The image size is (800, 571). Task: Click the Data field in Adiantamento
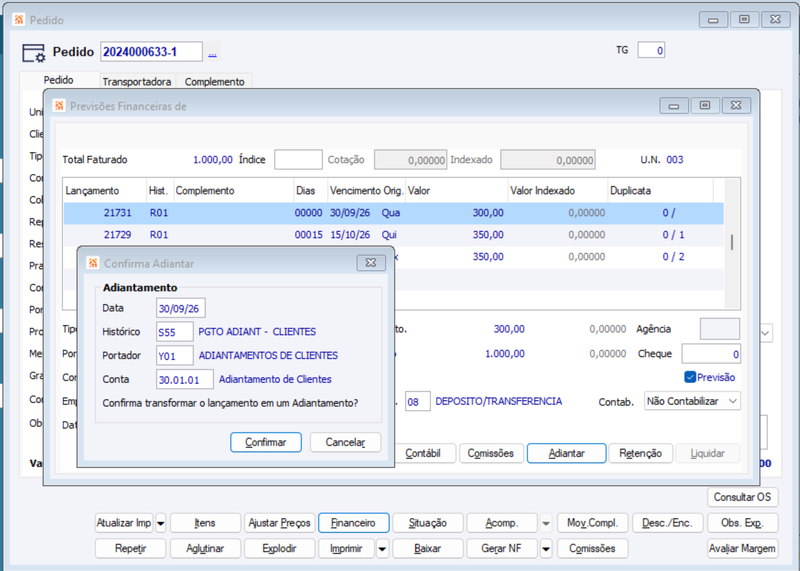(x=181, y=308)
